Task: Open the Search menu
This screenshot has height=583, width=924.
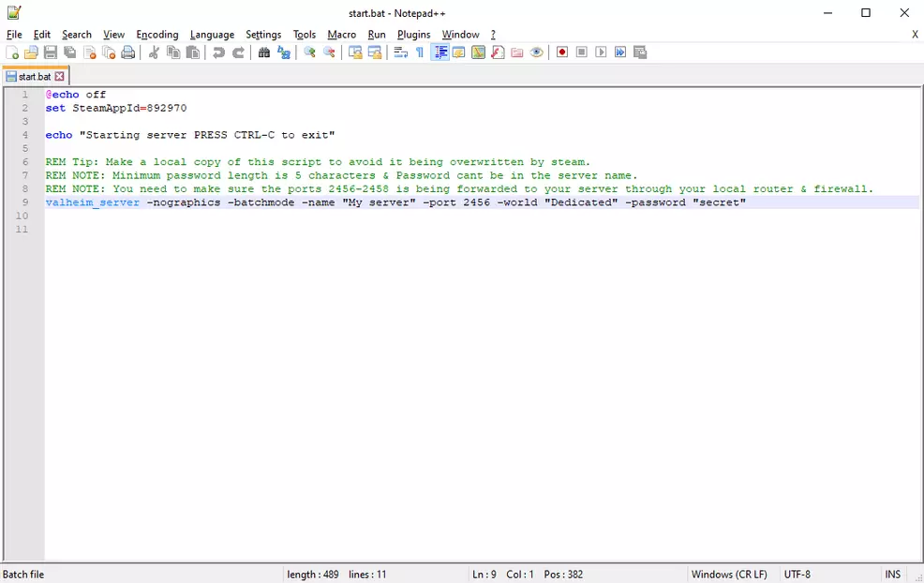Action: point(77,34)
